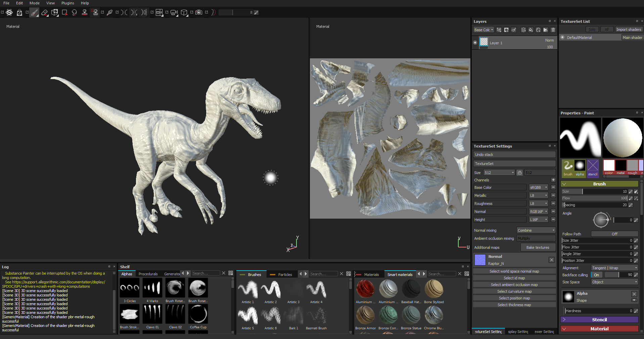644x339 pixels.
Task: Select the Smudge tool in the toolbar
Action: (74, 13)
